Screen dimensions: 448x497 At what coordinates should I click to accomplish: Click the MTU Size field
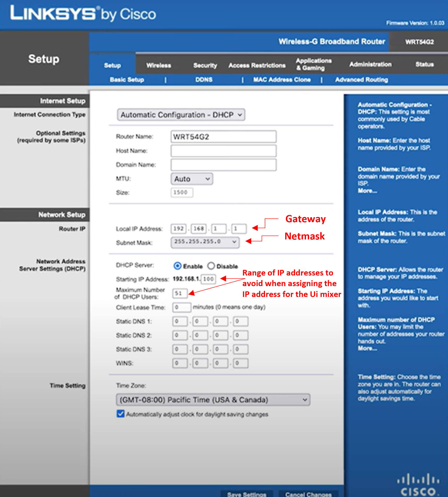(x=182, y=192)
